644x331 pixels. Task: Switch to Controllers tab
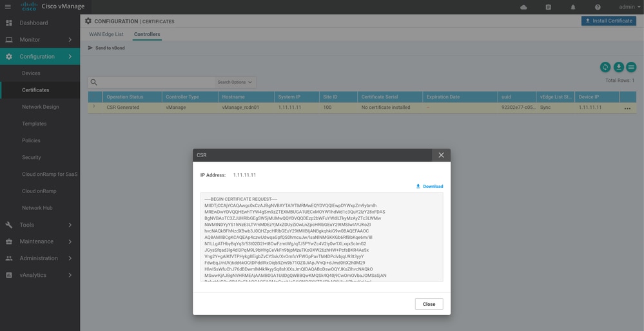click(x=147, y=35)
